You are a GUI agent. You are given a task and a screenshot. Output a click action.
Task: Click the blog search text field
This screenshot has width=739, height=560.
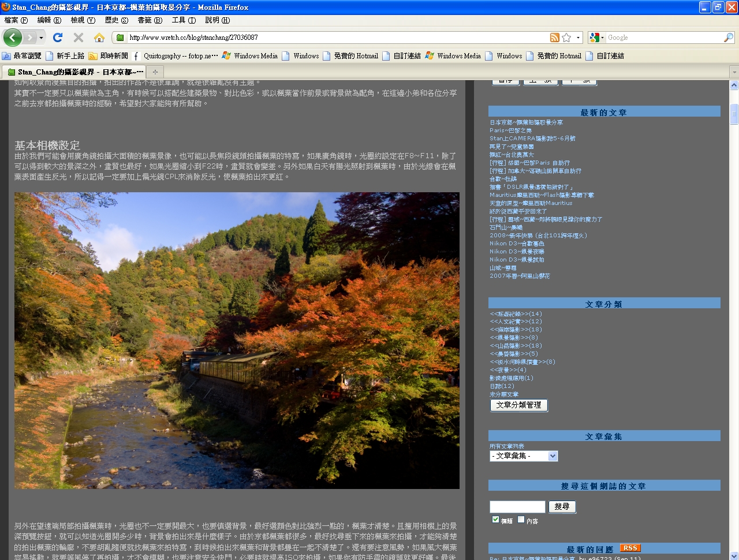[517, 507]
